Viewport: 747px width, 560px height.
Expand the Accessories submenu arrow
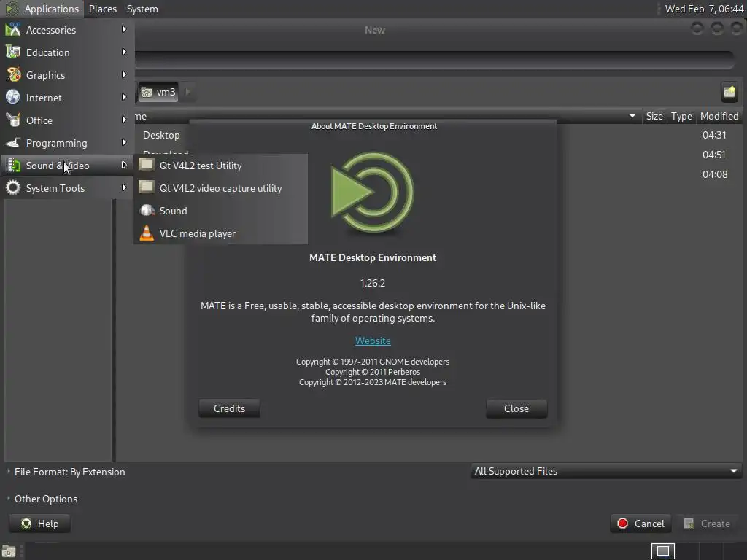[124, 29]
